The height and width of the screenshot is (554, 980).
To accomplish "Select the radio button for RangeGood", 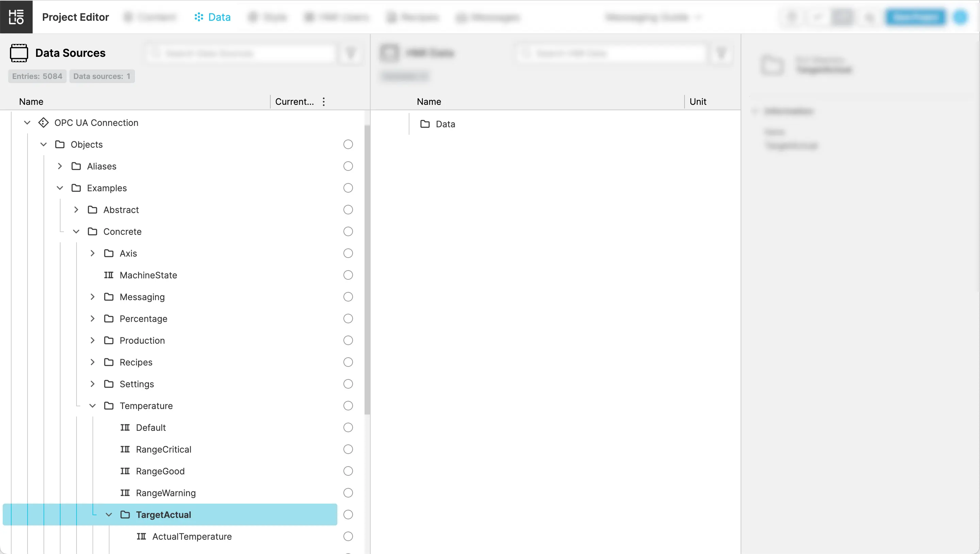I will (348, 471).
